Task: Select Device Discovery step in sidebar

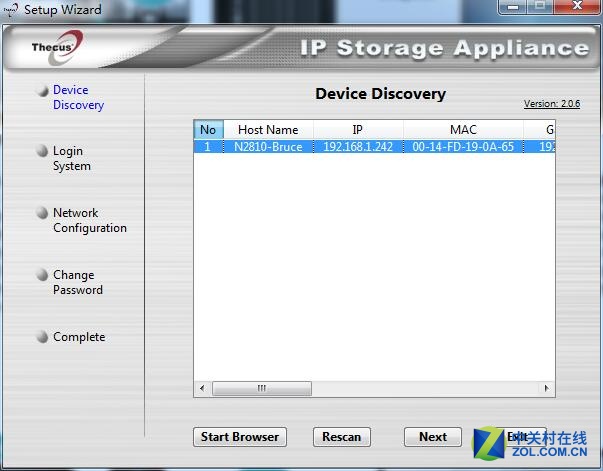Action: tap(78, 97)
